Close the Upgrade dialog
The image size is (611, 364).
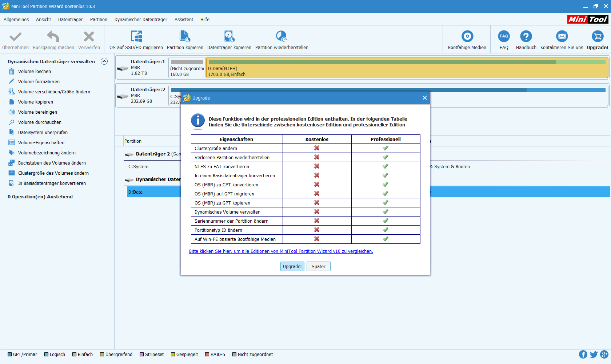(x=424, y=98)
